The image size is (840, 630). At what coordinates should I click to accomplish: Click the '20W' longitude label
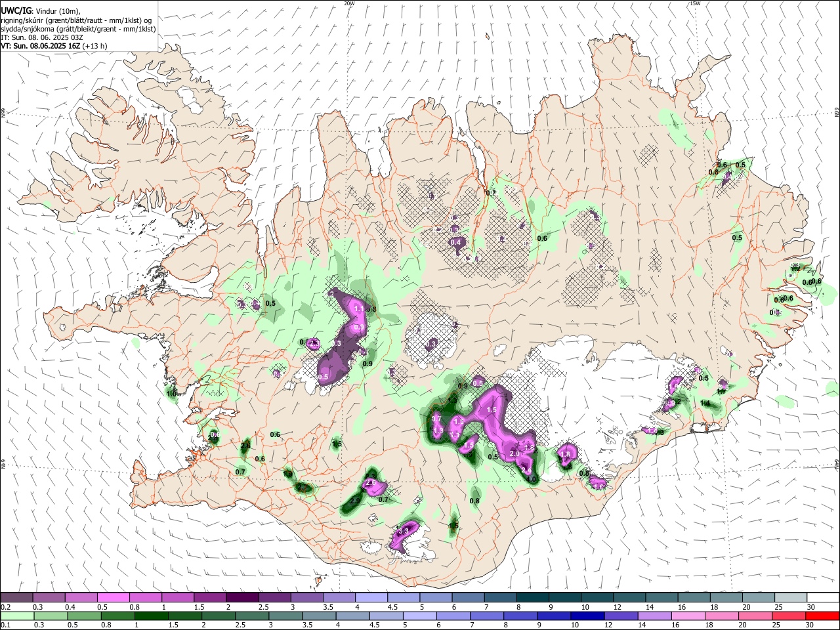pyautogui.click(x=350, y=3)
